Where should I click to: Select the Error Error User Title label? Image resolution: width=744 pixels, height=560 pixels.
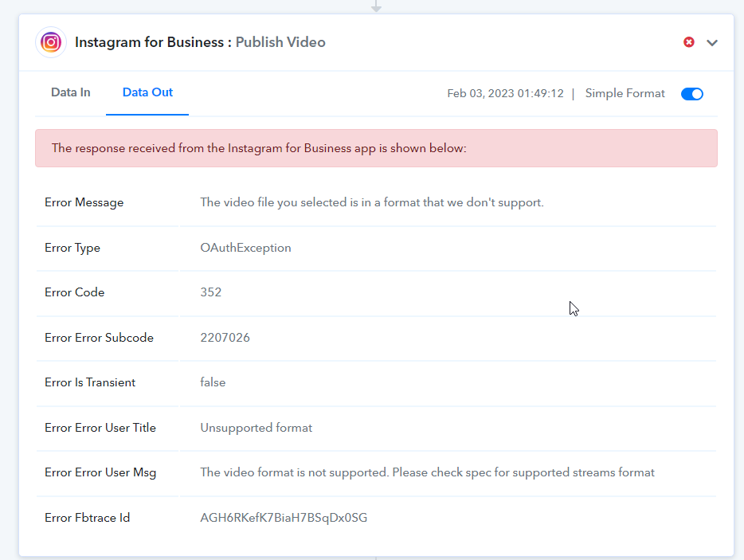coord(100,428)
